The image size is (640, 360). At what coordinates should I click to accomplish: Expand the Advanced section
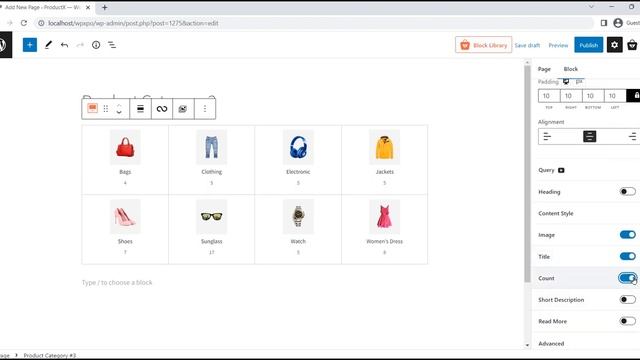pyautogui.click(x=551, y=344)
